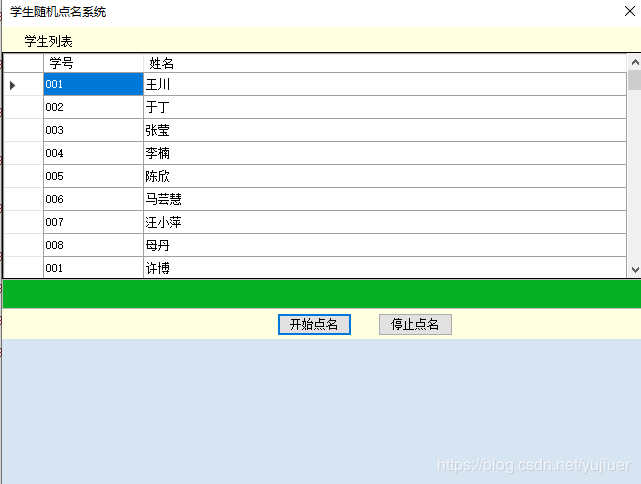
Task: Click the 开始点名 button
Action: pyautogui.click(x=314, y=325)
